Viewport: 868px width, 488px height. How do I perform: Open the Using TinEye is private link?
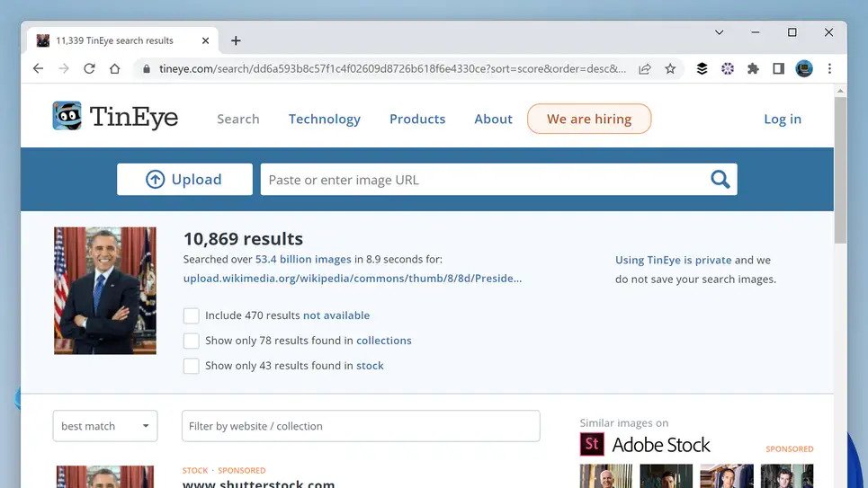pos(673,260)
